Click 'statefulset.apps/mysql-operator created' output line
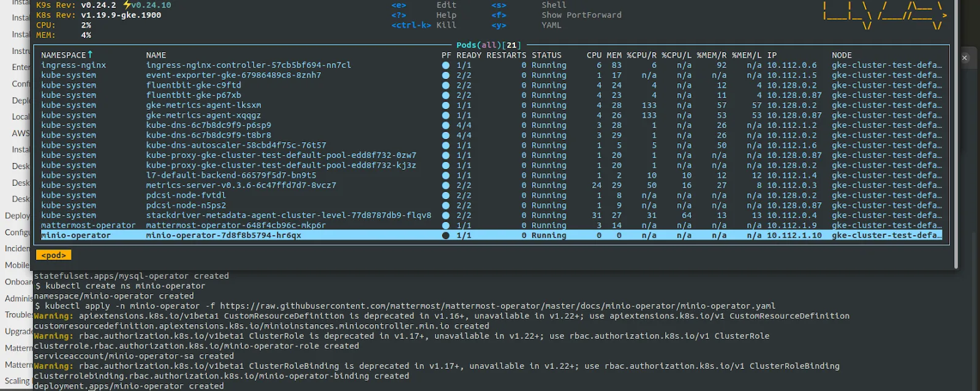 [131, 276]
